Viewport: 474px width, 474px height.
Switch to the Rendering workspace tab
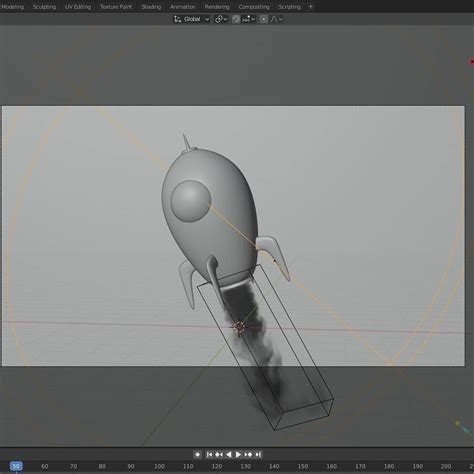[217, 7]
